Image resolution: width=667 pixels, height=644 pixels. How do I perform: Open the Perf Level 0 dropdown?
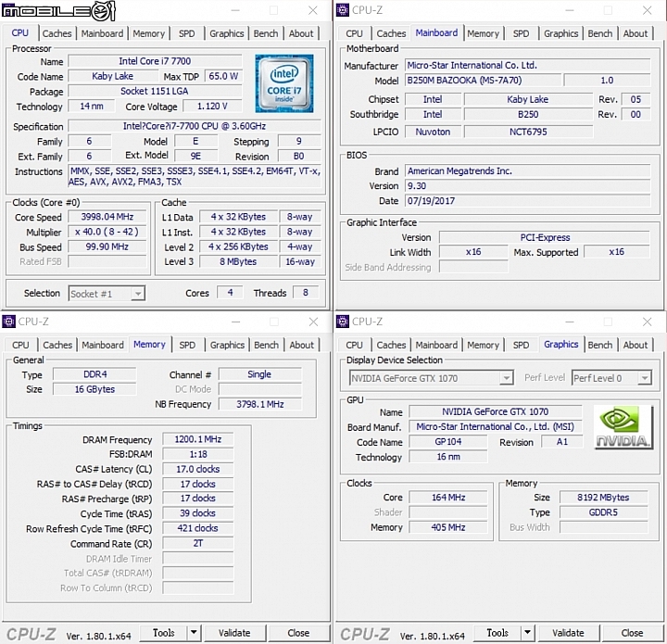645,378
